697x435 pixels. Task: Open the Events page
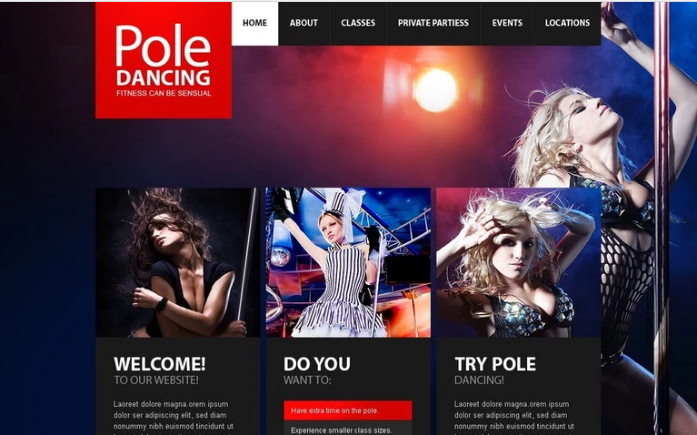pyautogui.click(x=507, y=24)
